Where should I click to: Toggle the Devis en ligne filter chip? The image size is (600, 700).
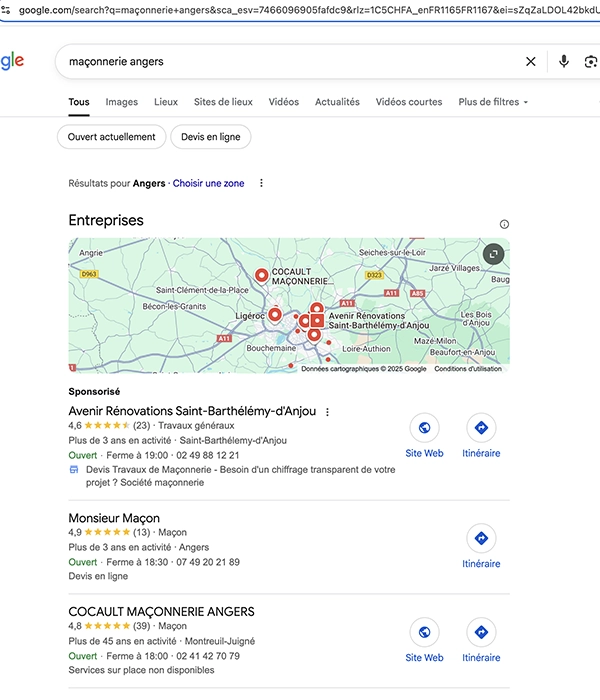tap(211, 137)
